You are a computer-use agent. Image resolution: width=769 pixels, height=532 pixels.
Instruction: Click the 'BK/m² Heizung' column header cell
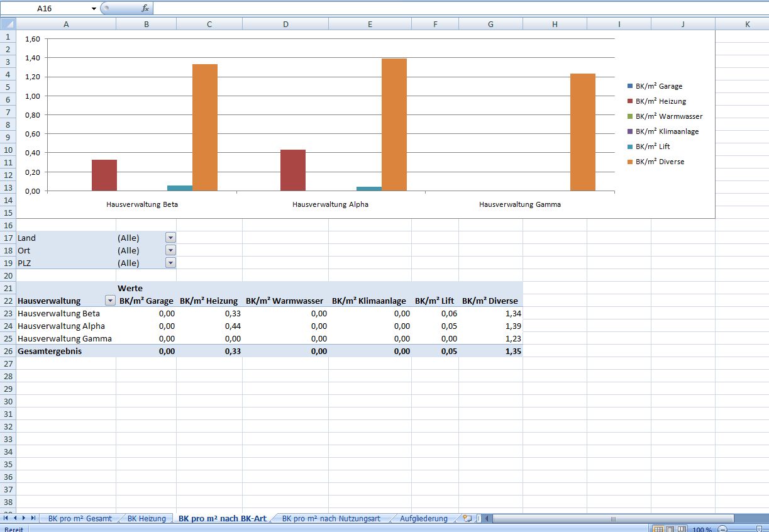pos(209,301)
